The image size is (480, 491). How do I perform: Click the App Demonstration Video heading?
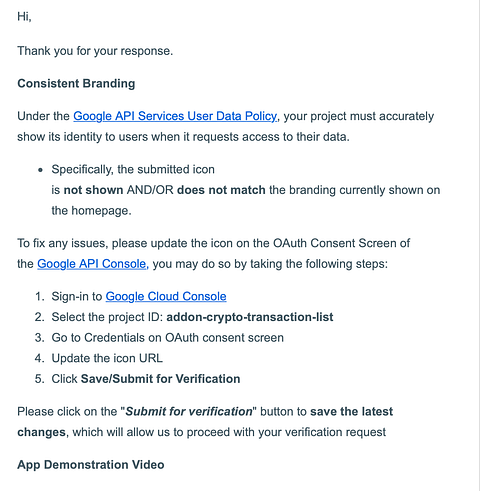click(91, 465)
